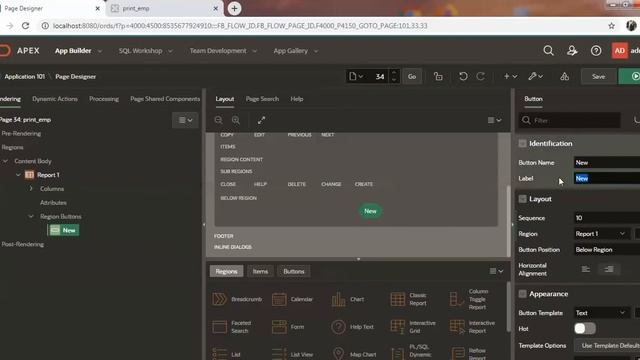Collapse the Appearance section
Screen dimensions: 640x360
(x=522, y=294)
